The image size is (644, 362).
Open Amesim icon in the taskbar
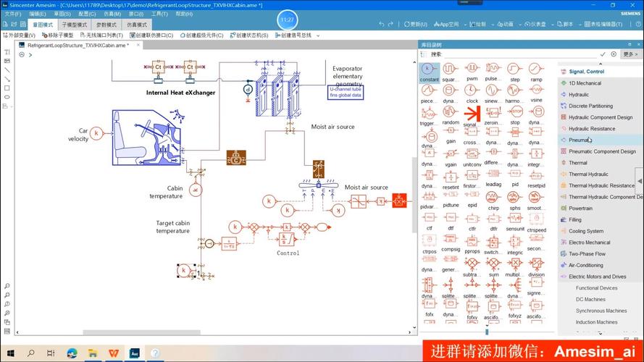coord(134,353)
